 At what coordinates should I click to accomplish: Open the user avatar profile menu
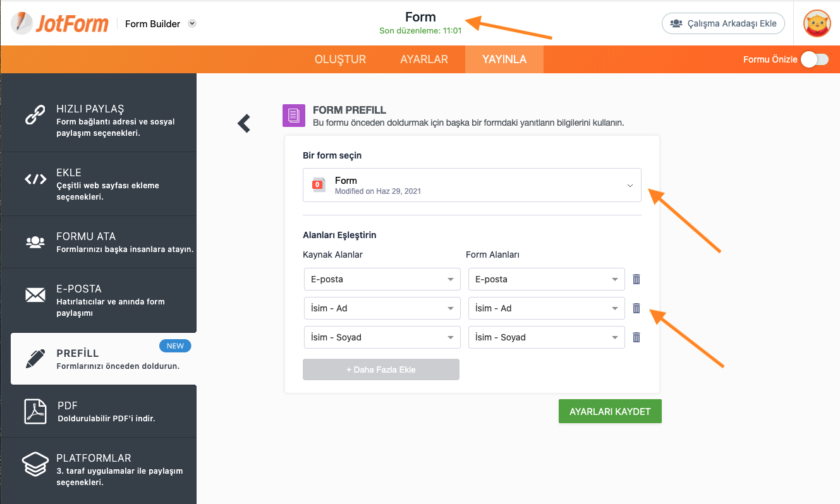pos(817,23)
